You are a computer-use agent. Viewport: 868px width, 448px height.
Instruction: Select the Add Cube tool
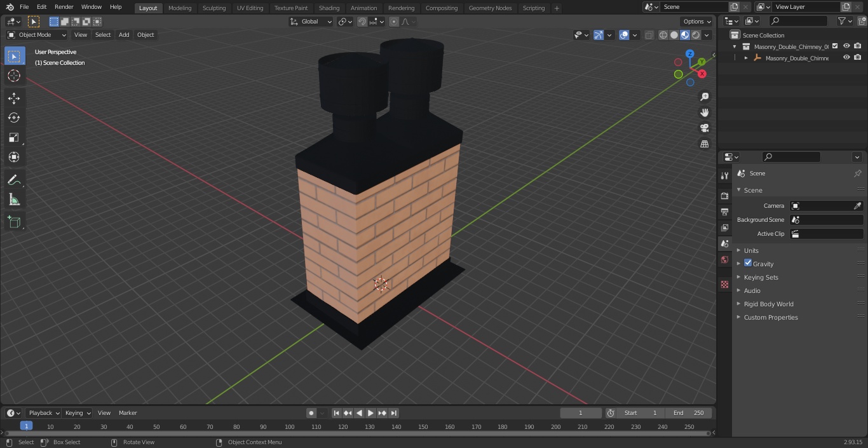[14, 222]
